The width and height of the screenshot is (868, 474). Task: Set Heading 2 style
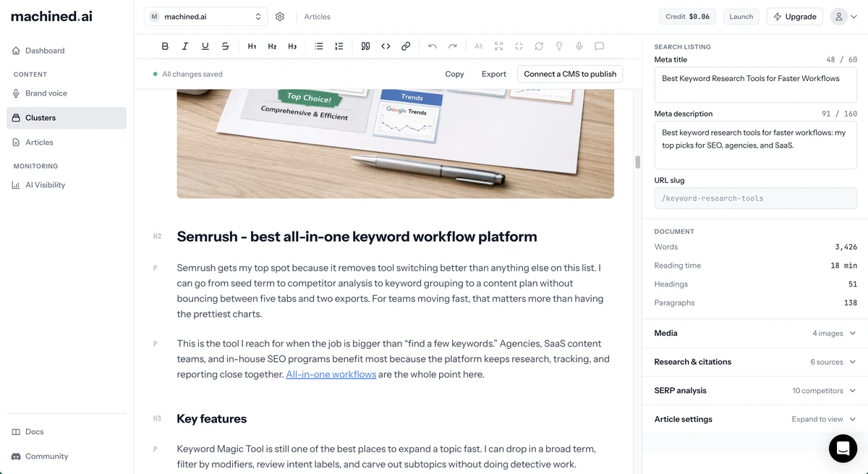tap(272, 46)
